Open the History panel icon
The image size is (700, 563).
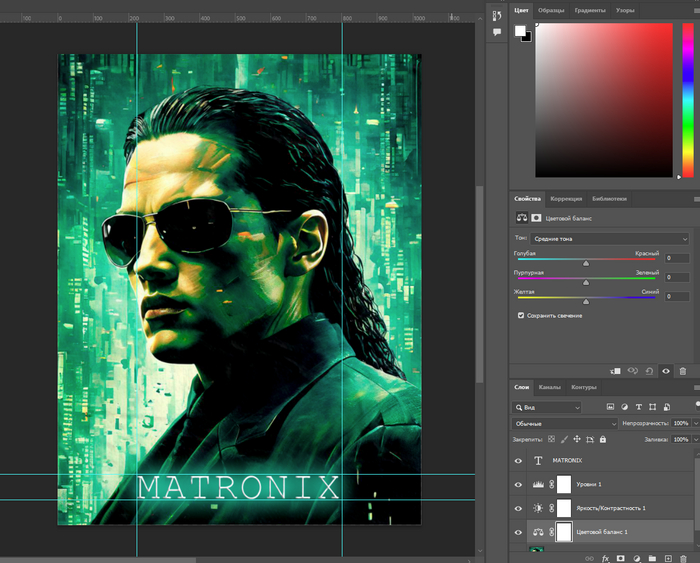point(497,15)
